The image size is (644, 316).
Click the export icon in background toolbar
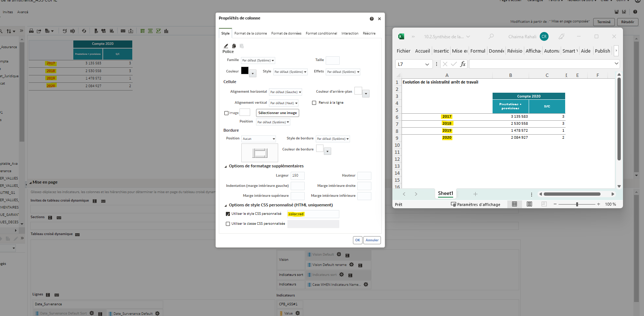click(x=39, y=31)
